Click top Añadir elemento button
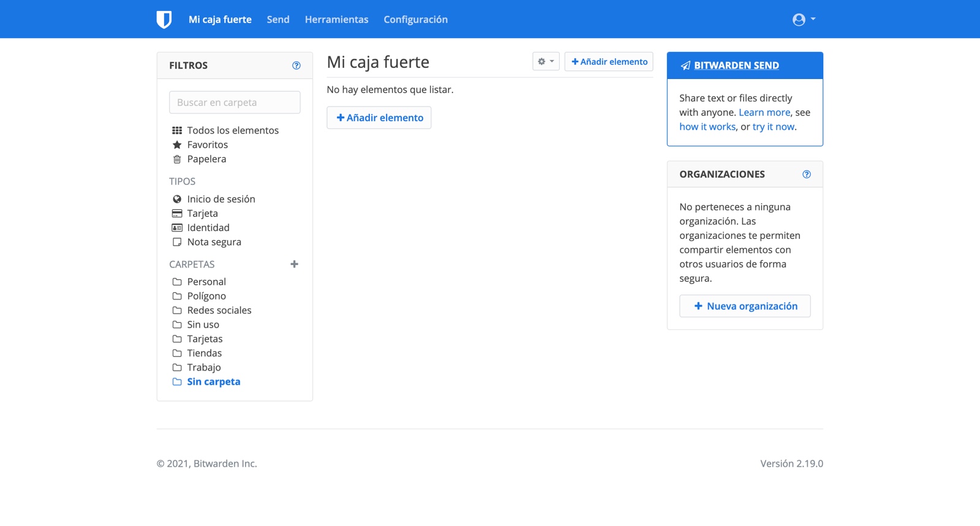Screen dimensions: 980x526 [609, 61]
